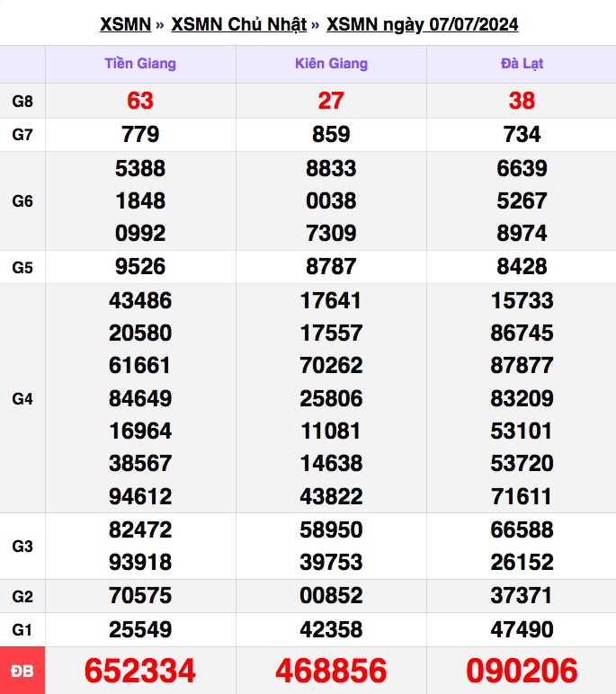This screenshot has height=694, width=616.
Task: Select G6 number 8833
Action: [x=331, y=168]
